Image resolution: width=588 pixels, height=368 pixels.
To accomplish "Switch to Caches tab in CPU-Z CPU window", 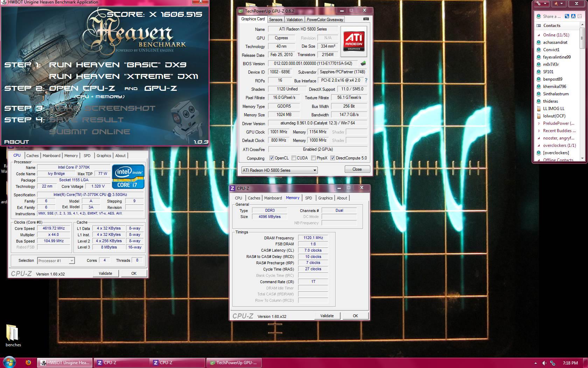I will (x=32, y=156).
